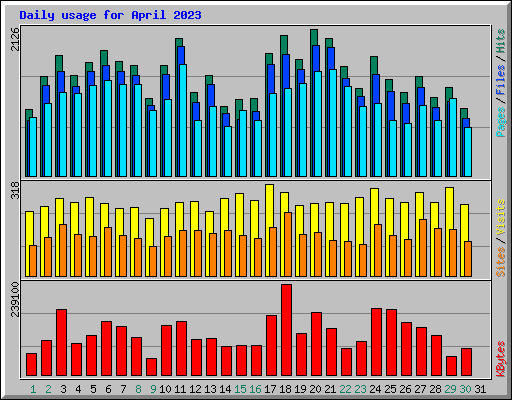The image size is (512, 400).
Task: Click the Hits legend label
Action: coord(500,41)
